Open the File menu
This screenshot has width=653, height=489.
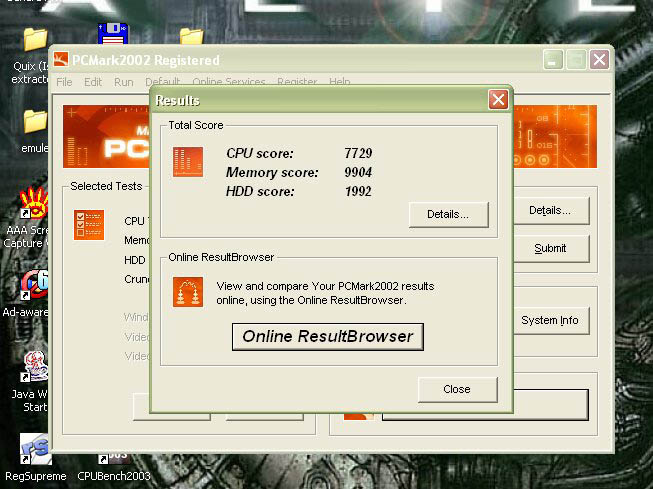[x=64, y=82]
